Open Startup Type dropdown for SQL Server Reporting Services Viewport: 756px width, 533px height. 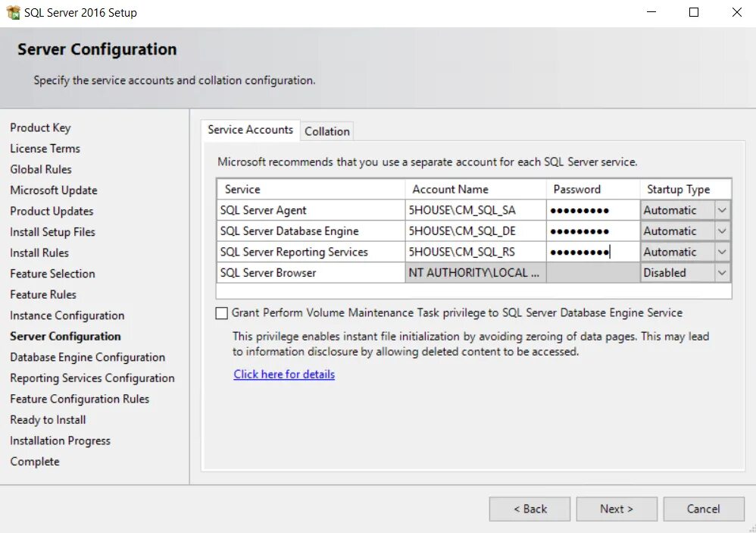point(722,252)
